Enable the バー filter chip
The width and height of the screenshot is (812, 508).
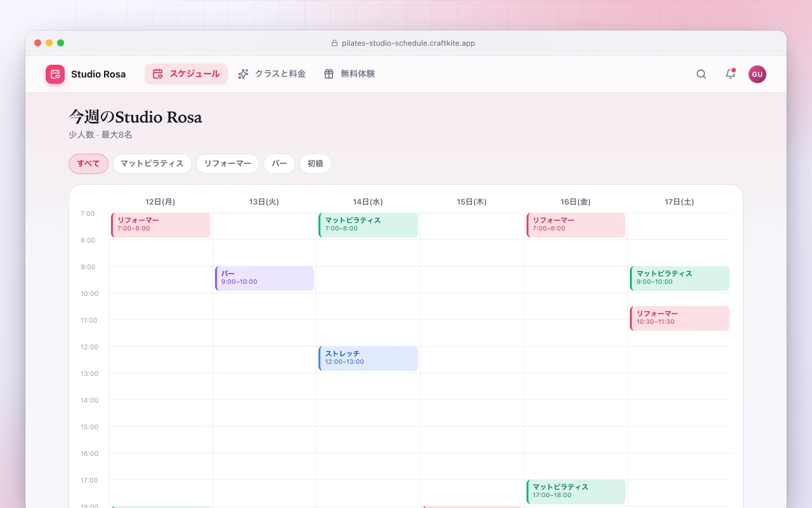tap(279, 164)
